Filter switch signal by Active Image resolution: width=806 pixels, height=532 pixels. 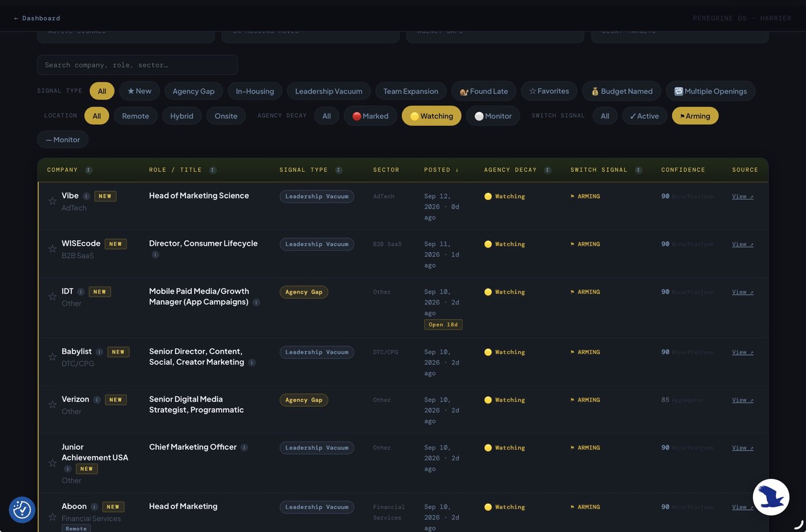(645, 116)
